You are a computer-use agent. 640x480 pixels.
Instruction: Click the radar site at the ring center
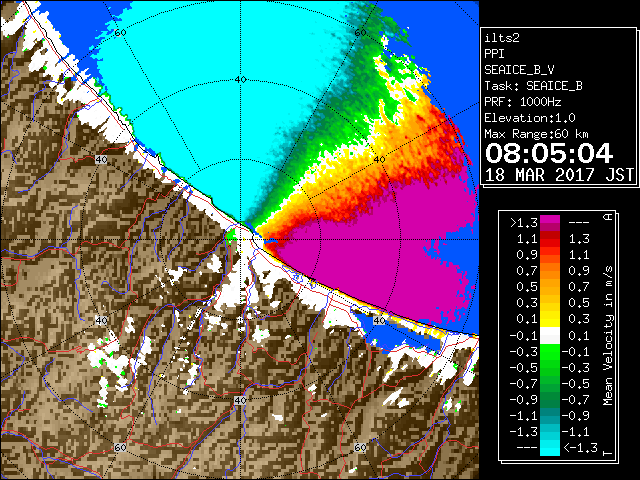[x=241, y=240]
